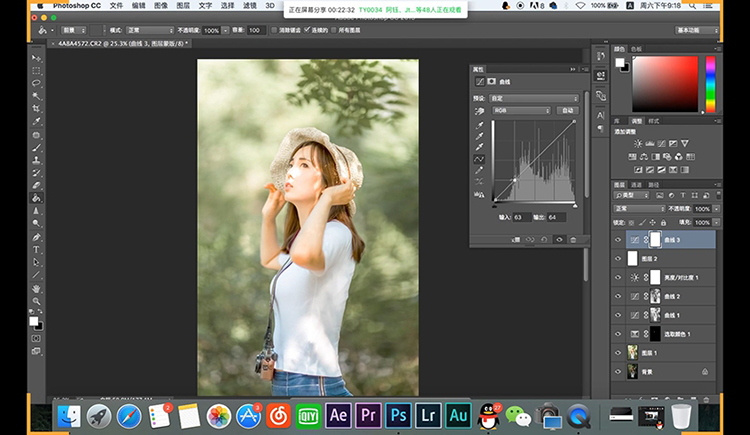This screenshot has height=435, width=750.
Task: Delete the adjustment via trash icon
Action: pos(573,239)
